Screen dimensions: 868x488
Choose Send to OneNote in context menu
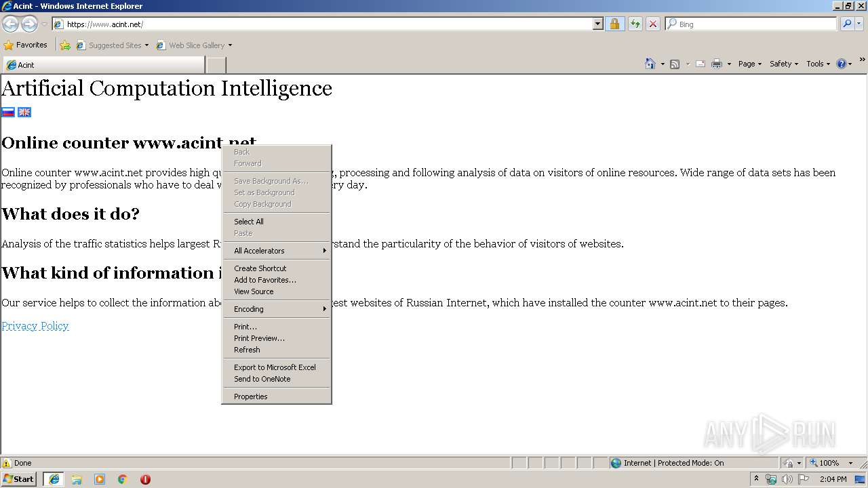(277, 379)
